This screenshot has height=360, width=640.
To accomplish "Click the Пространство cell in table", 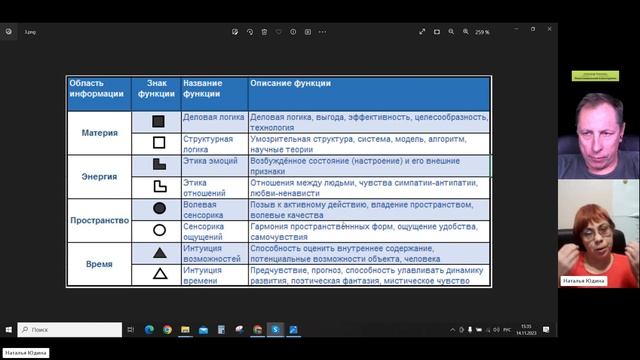I will (x=100, y=220).
